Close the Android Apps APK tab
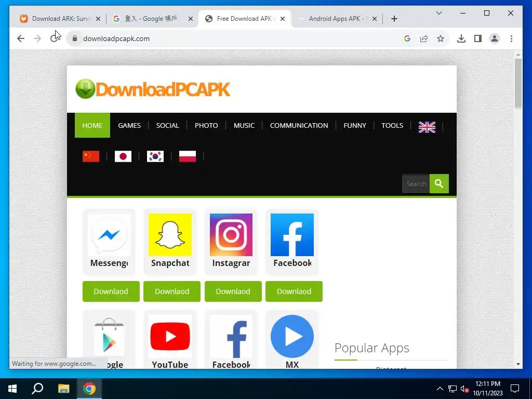The width and height of the screenshot is (532, 399). (x=375, y=19)
